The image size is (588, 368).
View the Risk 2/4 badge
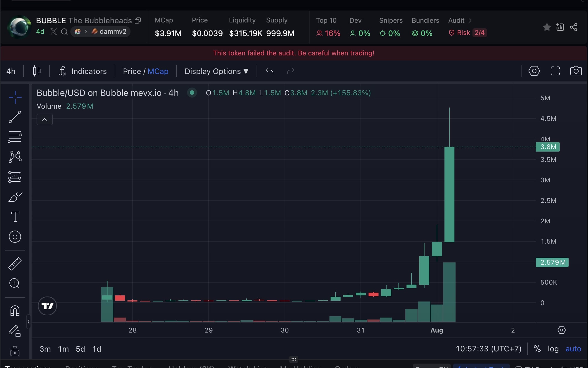[468, 33]
